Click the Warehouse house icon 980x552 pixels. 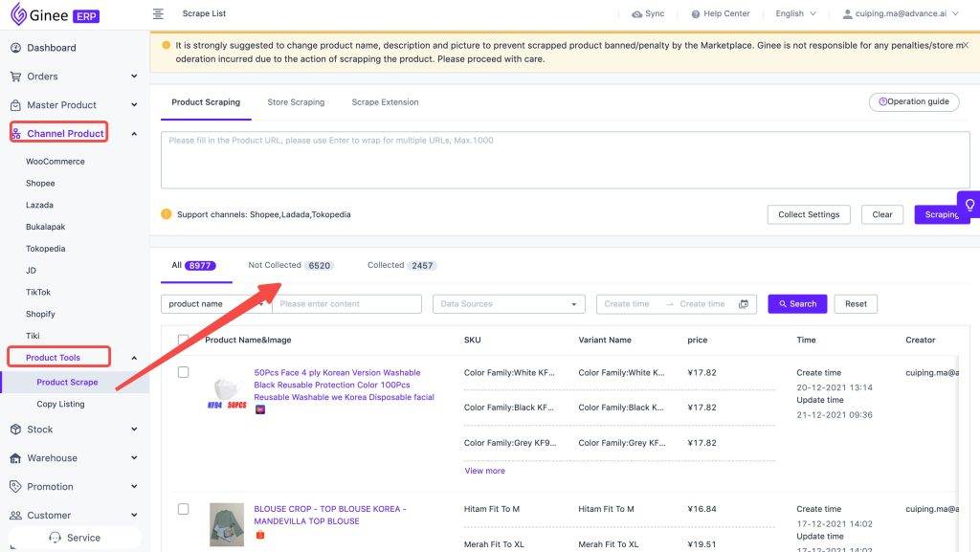pos(15,458)
